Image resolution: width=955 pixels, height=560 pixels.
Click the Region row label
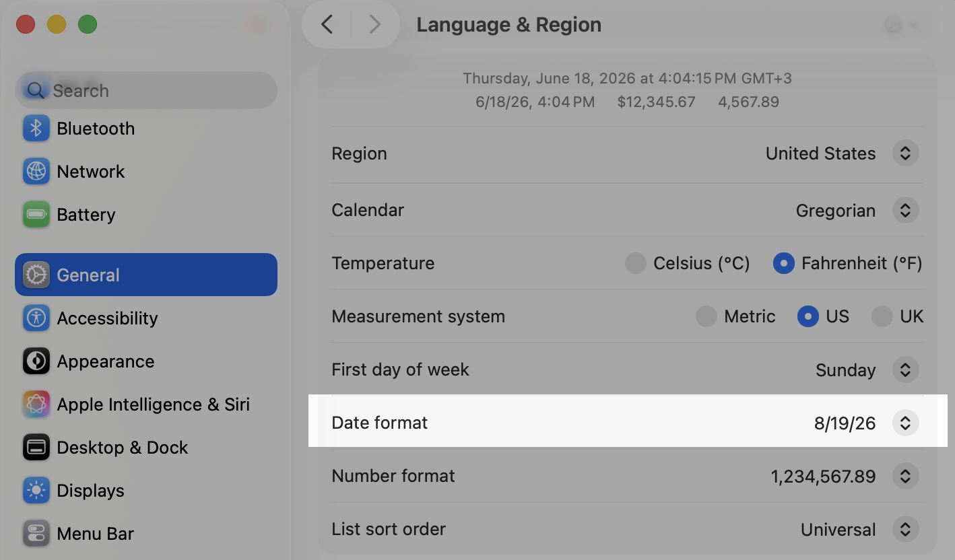359,153
